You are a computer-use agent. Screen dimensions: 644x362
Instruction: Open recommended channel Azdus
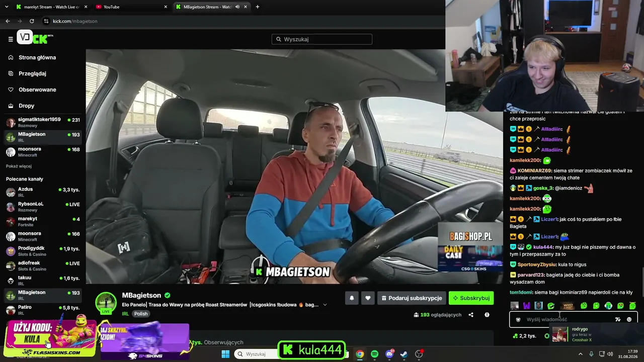pyautogui.click(x=43, y=192)
